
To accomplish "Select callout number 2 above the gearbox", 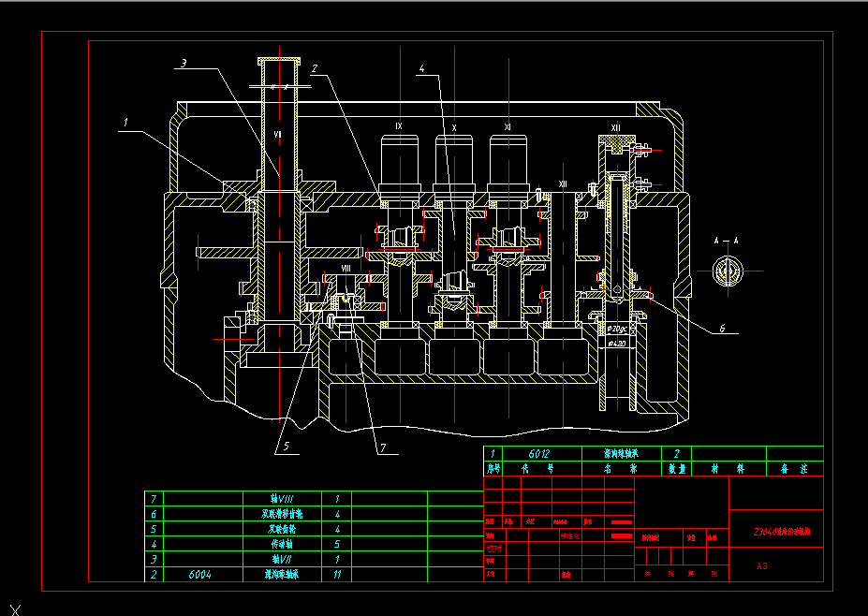I will (315, 68).
